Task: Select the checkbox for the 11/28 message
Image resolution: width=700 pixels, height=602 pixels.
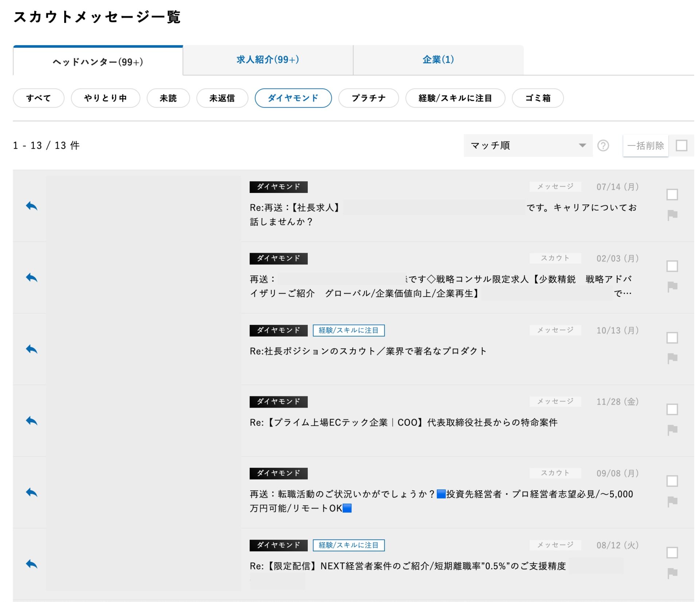Action: (672, 409)
